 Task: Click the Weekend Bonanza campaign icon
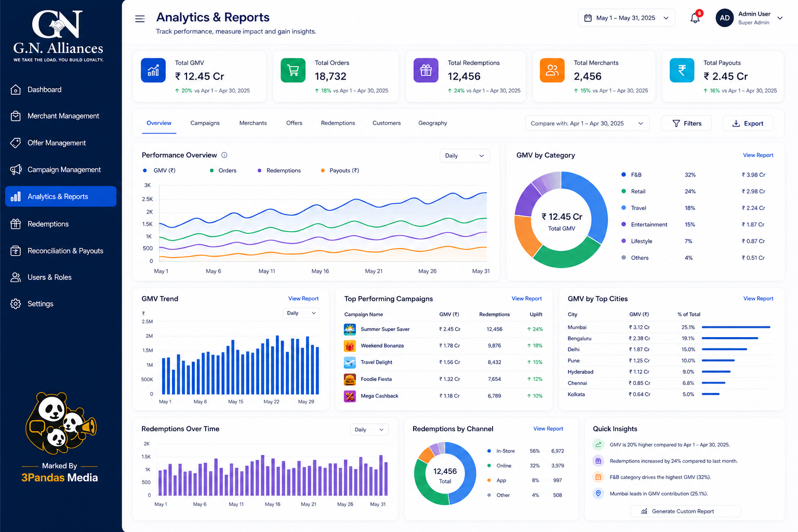tap(350, 345)
